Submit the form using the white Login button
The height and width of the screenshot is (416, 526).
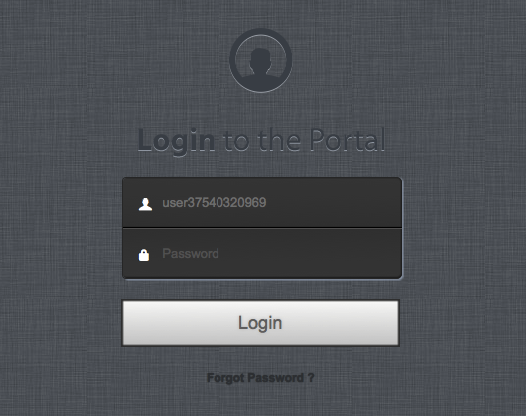click(261, 323)
